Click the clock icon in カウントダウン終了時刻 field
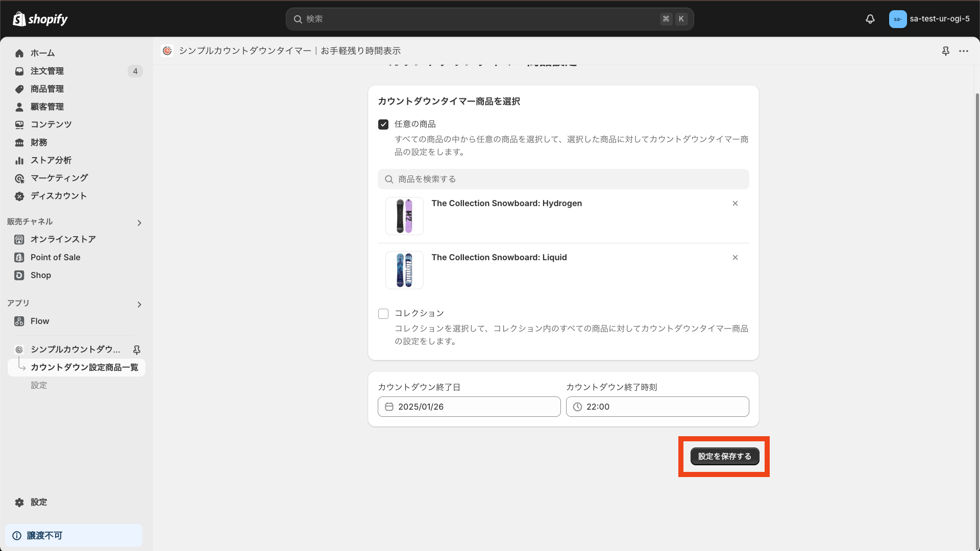 [577, 407]
